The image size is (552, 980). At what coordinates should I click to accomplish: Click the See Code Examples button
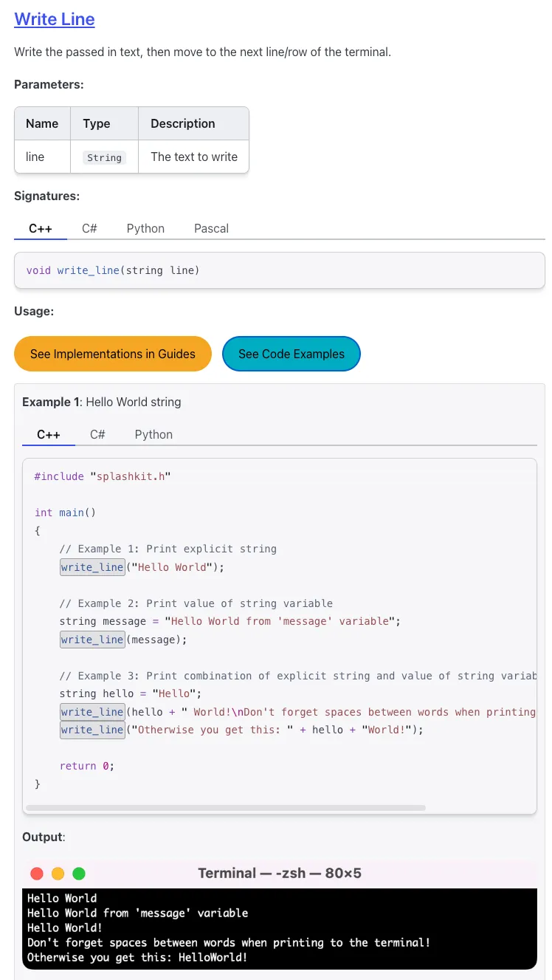[x=291, y=354]
